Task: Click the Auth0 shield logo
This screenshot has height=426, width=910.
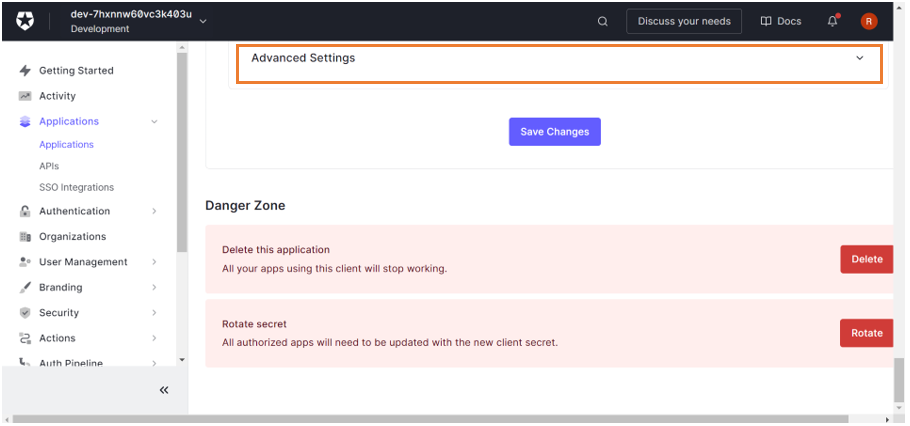Action: pos(25,21)
